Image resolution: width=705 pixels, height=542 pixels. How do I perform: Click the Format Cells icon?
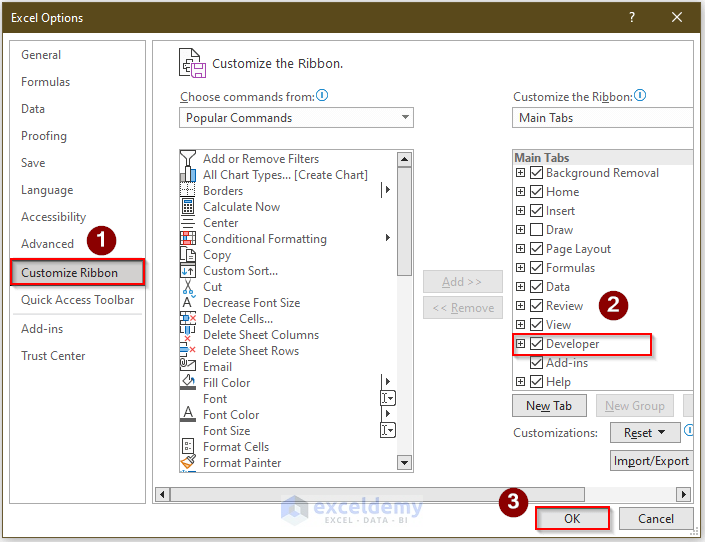click(187, 446)
